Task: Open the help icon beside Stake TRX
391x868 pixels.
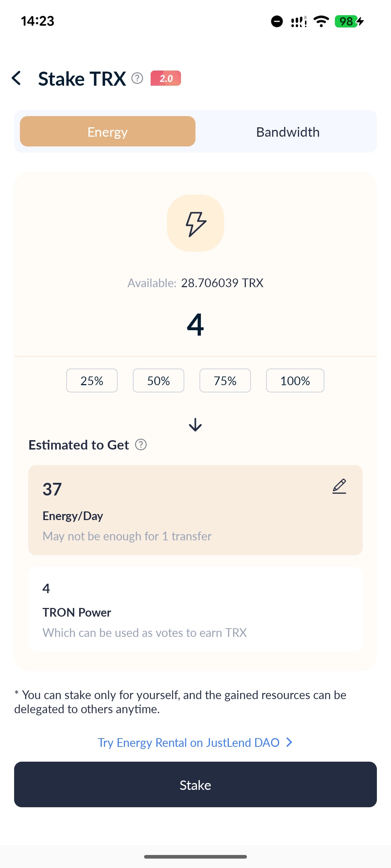Action: (x=137, y=78)
